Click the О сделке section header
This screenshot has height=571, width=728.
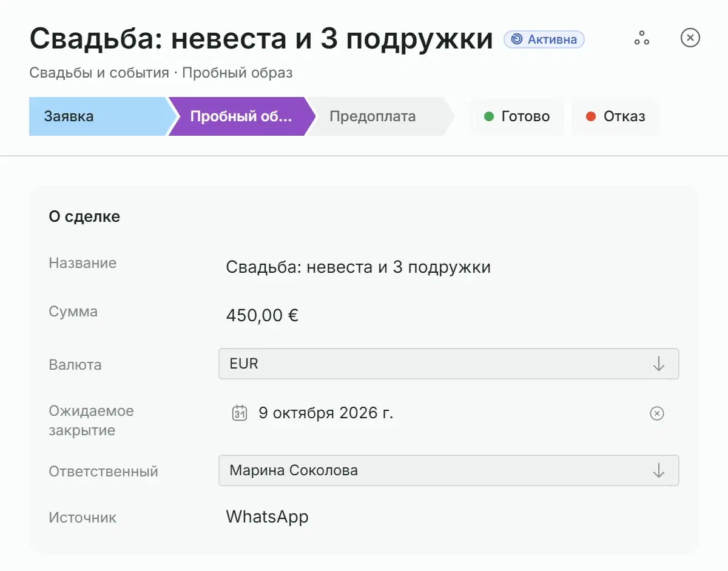pyautogui.click(x=84, y=217)
